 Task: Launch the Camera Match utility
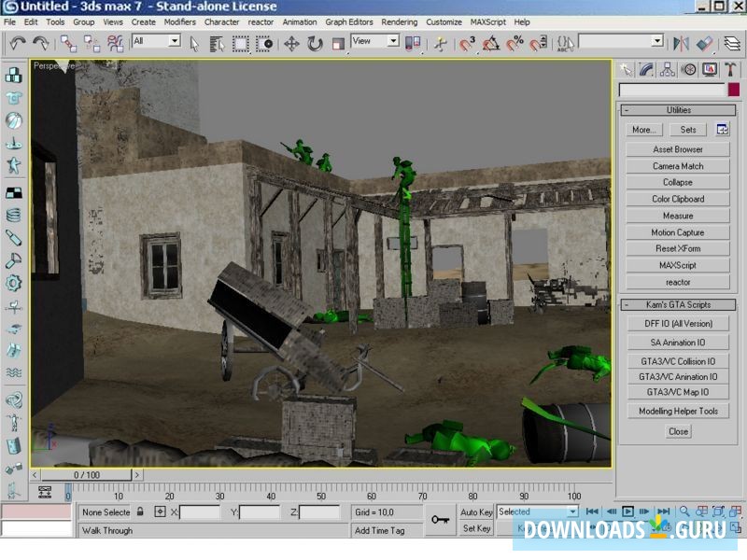tap(678, 166)
